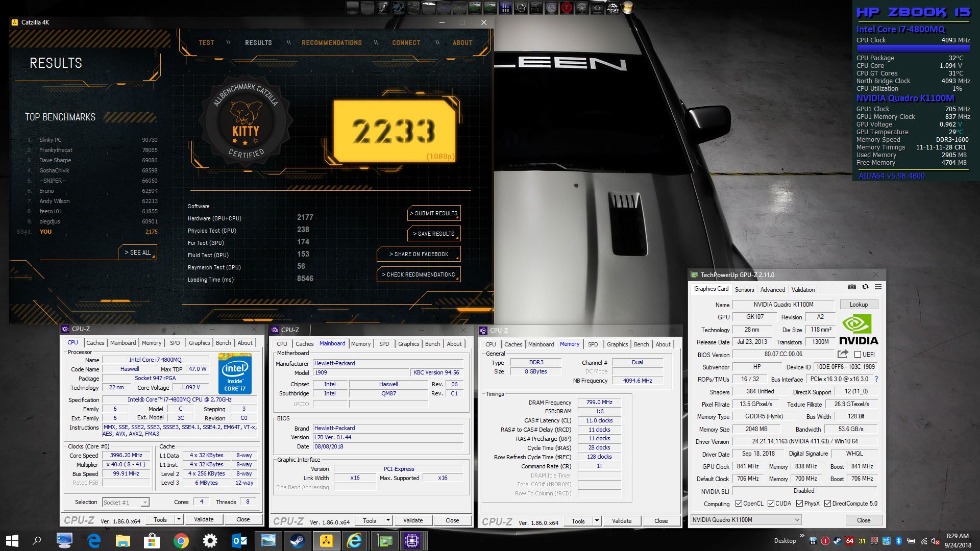Open File Explorer from the taskbar
Image resolution: width=980 pixels, height=551 pixels.
pos(123,540)
